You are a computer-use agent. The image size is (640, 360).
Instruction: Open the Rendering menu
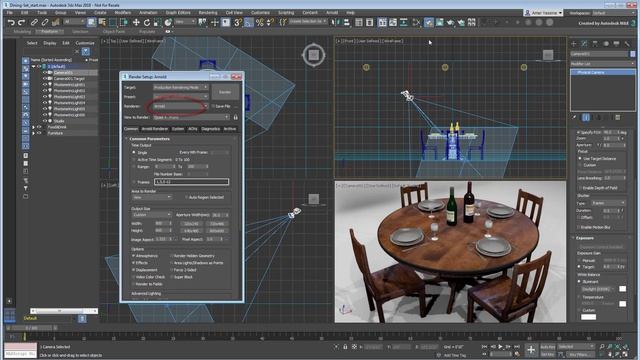click(x=208, y=13)
